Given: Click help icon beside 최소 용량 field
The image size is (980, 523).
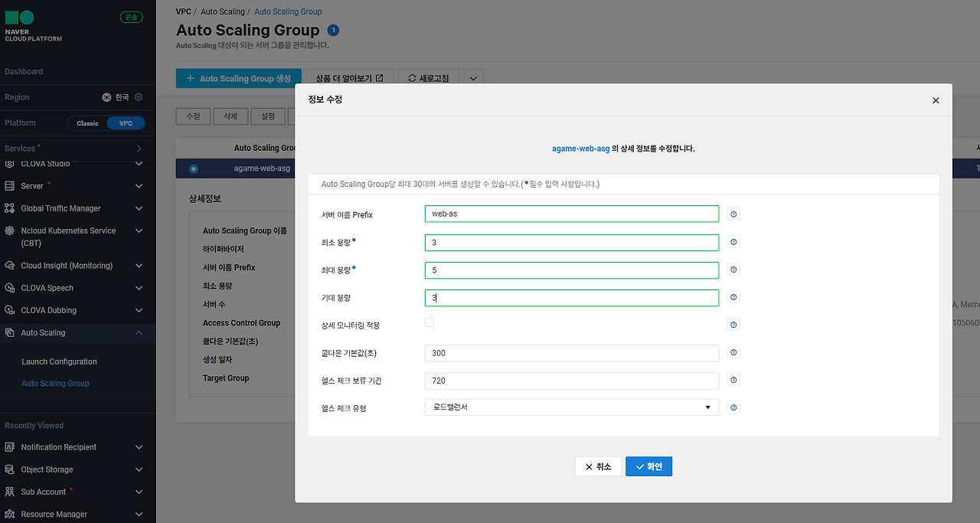Looking at the screenshot, I should [733, 242].
